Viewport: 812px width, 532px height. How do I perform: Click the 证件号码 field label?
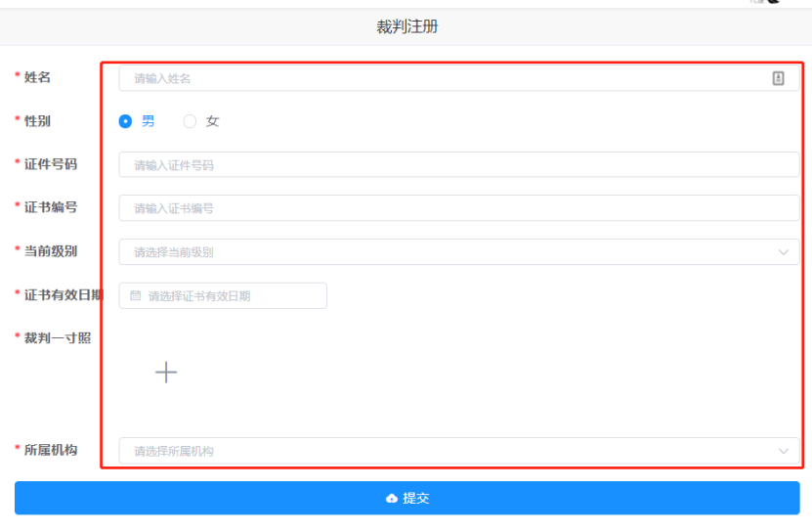pos(51,164)
